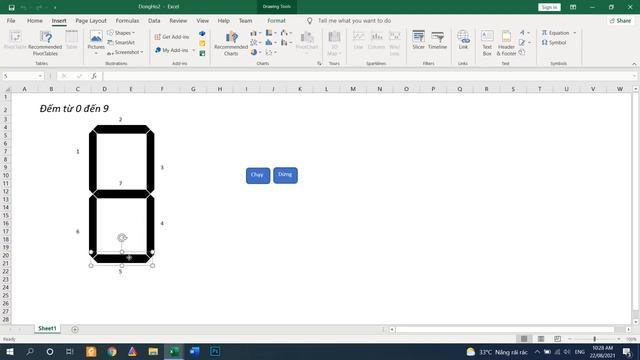The height and width of the screenshot is (360, 640).
Task: Click the Object icon in Text group
Action: 522,52
